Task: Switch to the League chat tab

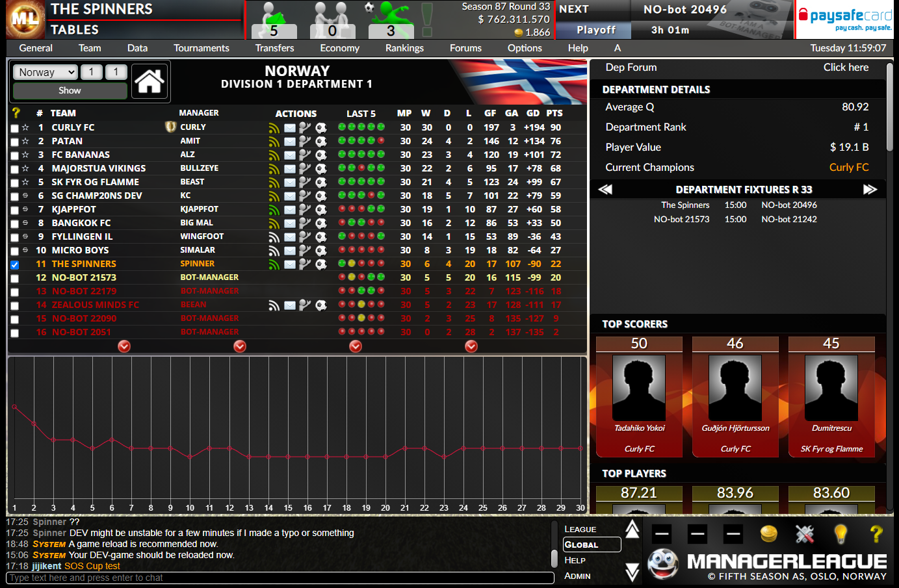Action: (x=580, y=529)
